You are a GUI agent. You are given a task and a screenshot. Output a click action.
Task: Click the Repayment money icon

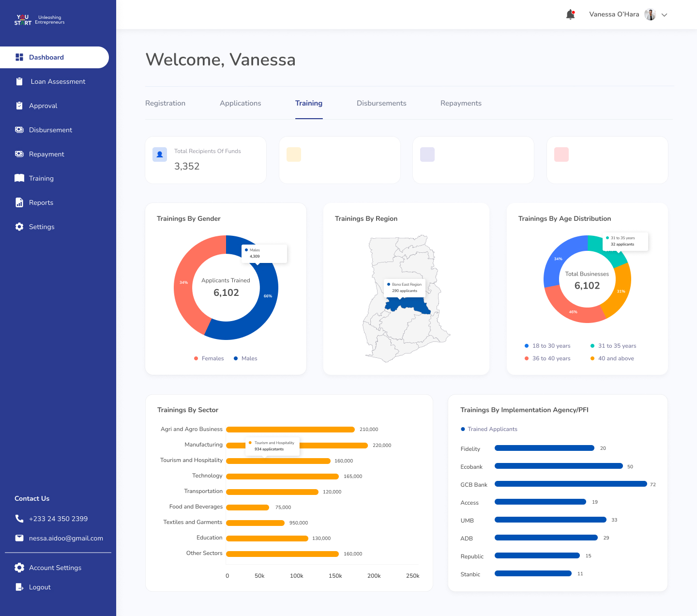pos(19,154)
